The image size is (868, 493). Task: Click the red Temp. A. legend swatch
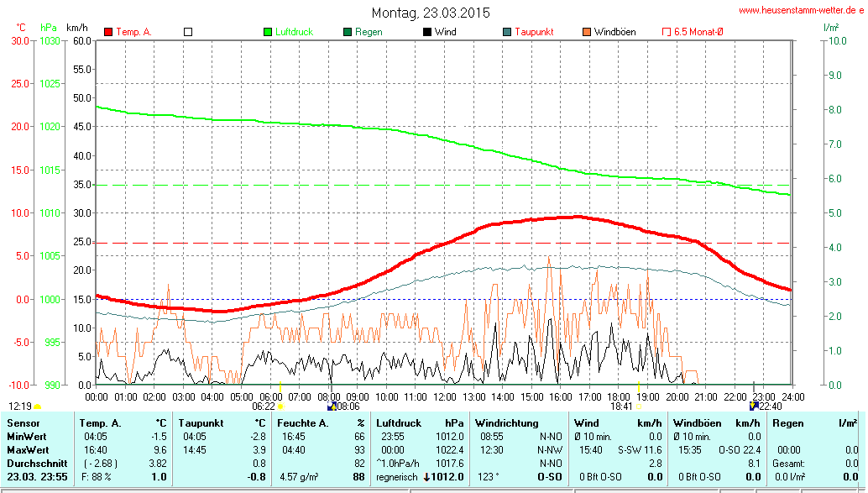coord(108,32)
